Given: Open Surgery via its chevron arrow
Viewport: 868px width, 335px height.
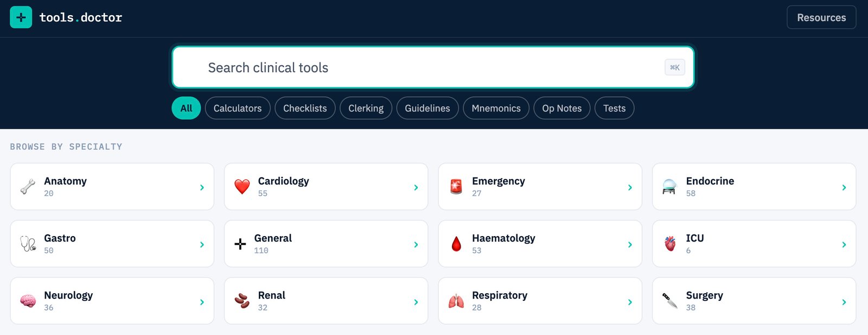Looking at the screenshot, I should coord(844,302).
